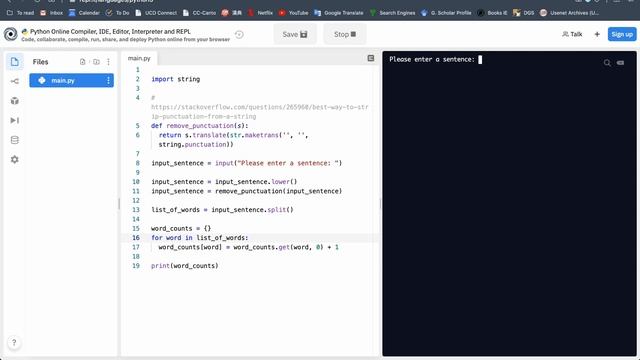Click the Sign up button

coord(622,34)
